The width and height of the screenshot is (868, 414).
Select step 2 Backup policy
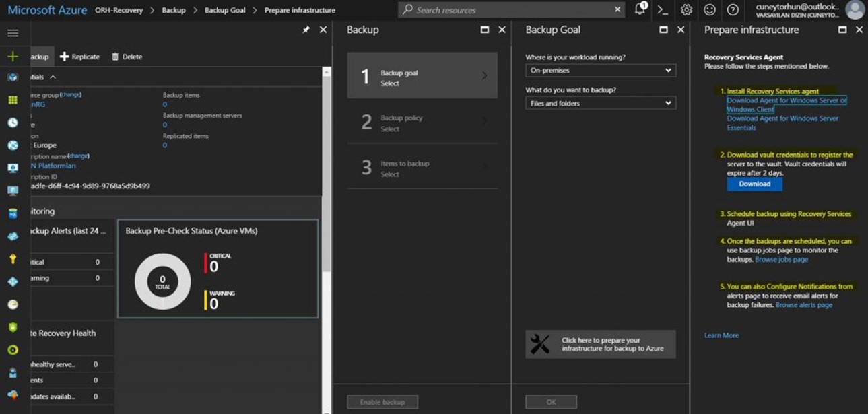pyautogui.click(x=422, y=122)
